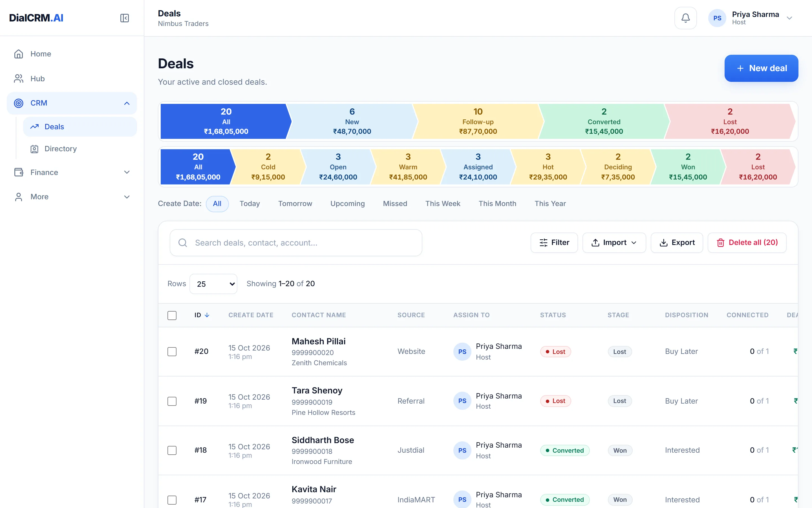
Task: Collapse the sidebar panel icon
Action: (125, 18)
